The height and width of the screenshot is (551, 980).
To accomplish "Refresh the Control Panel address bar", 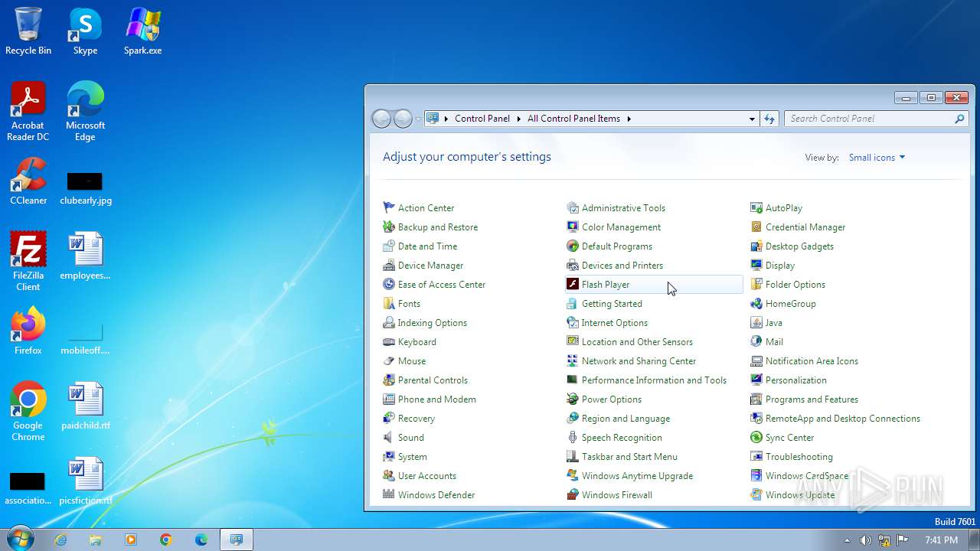I will (769, 119).
